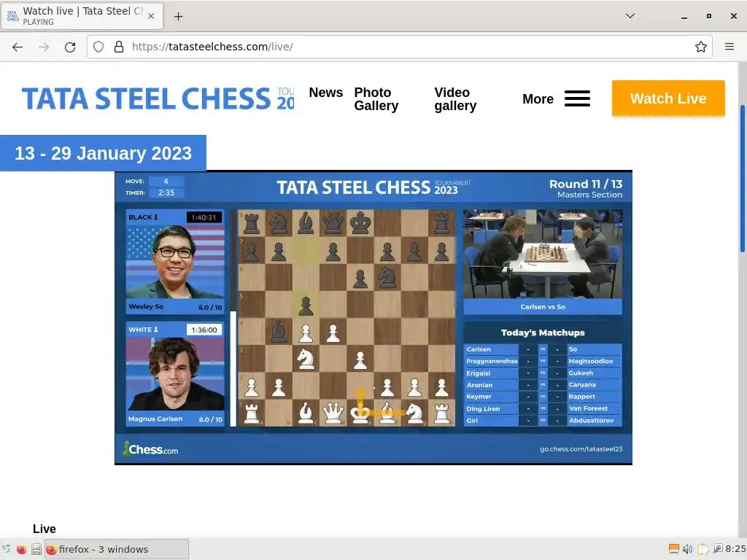
Task: Click the 'Carlsen vs So' caption
Action: pyautogui.click(x=543, y=307)
